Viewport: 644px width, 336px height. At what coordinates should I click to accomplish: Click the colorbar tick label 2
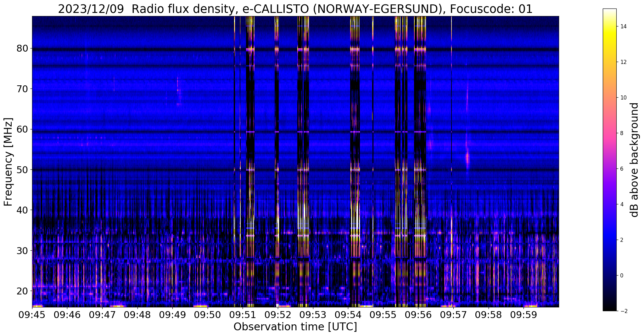point(621,240)
